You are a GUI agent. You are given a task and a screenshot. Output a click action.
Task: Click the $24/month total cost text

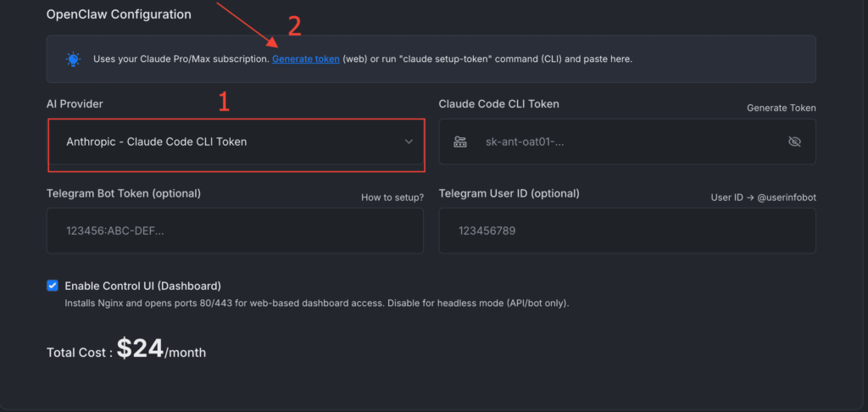click(161, 349)
